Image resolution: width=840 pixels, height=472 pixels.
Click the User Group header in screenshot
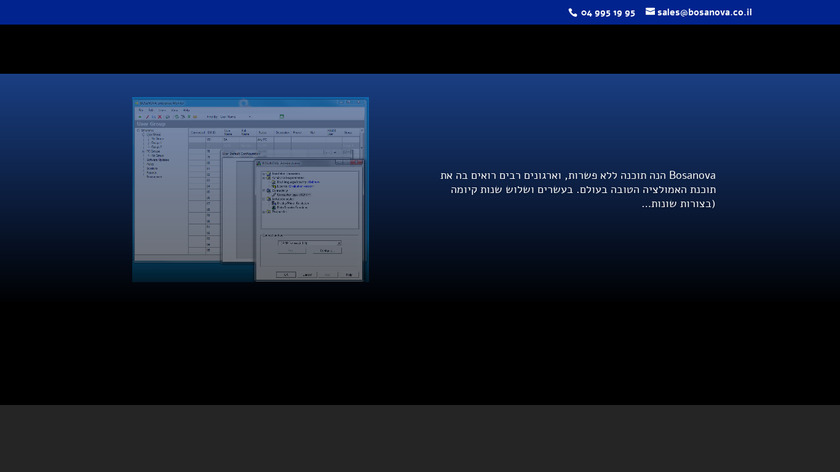152,123
